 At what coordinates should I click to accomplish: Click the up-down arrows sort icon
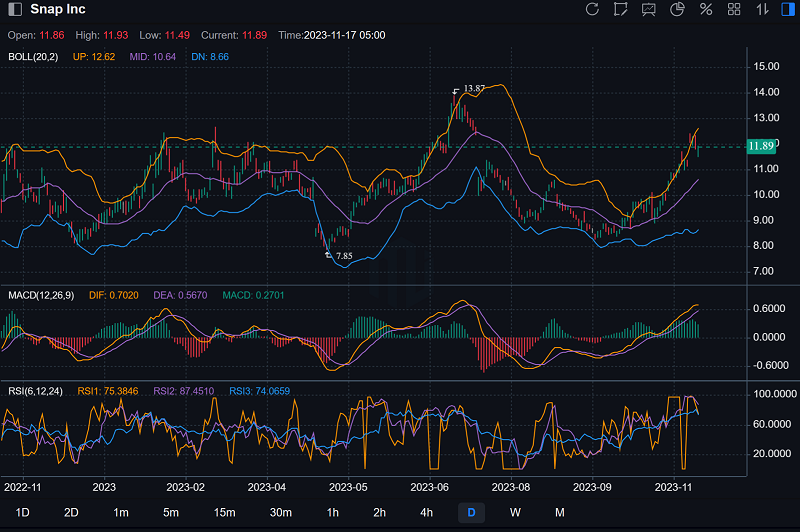coord(762,10)
